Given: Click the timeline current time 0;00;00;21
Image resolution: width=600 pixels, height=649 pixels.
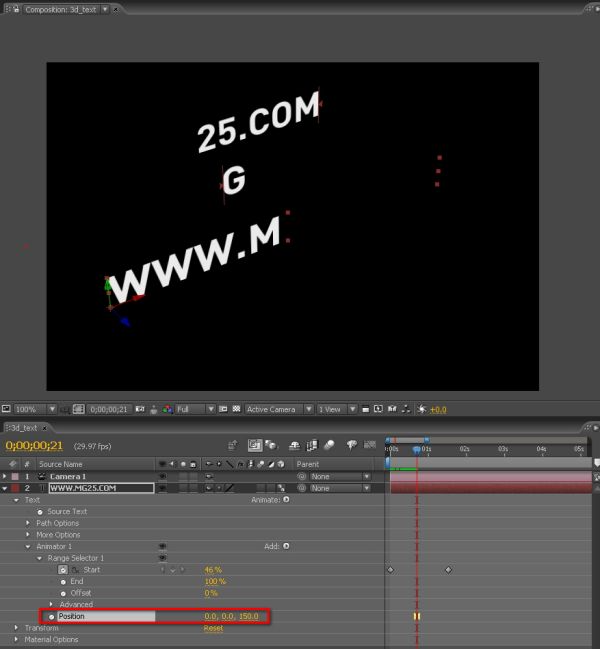Looking at the screenshot, I should [34, 446].
